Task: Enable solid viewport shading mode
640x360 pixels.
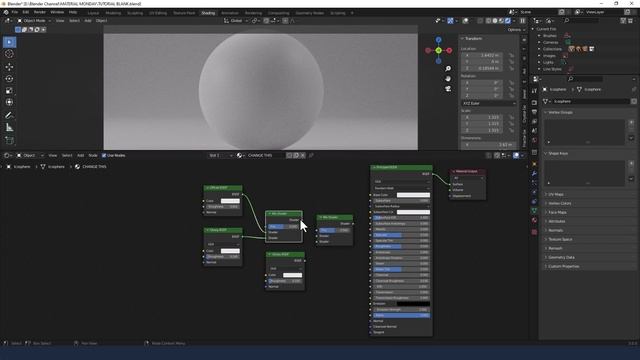Action: click(x=495, y=20)
